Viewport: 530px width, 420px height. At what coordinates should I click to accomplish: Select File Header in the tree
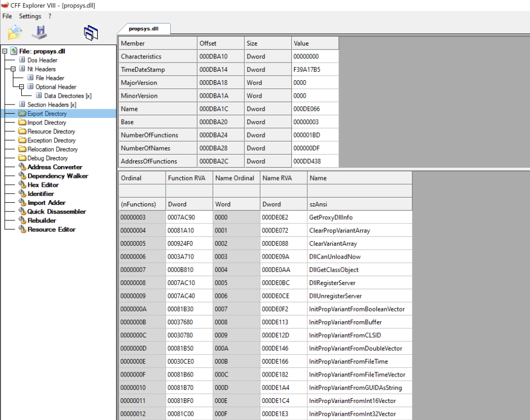point(50,78)
